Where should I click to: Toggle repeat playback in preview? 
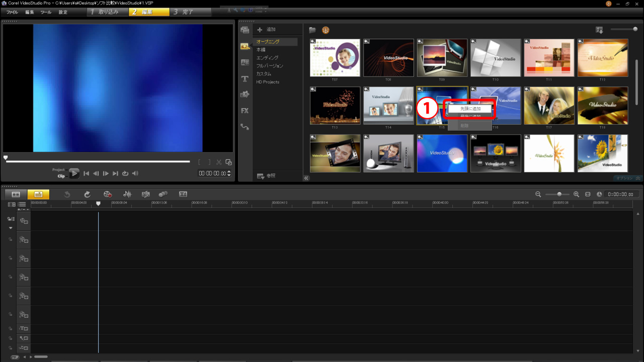125,173
